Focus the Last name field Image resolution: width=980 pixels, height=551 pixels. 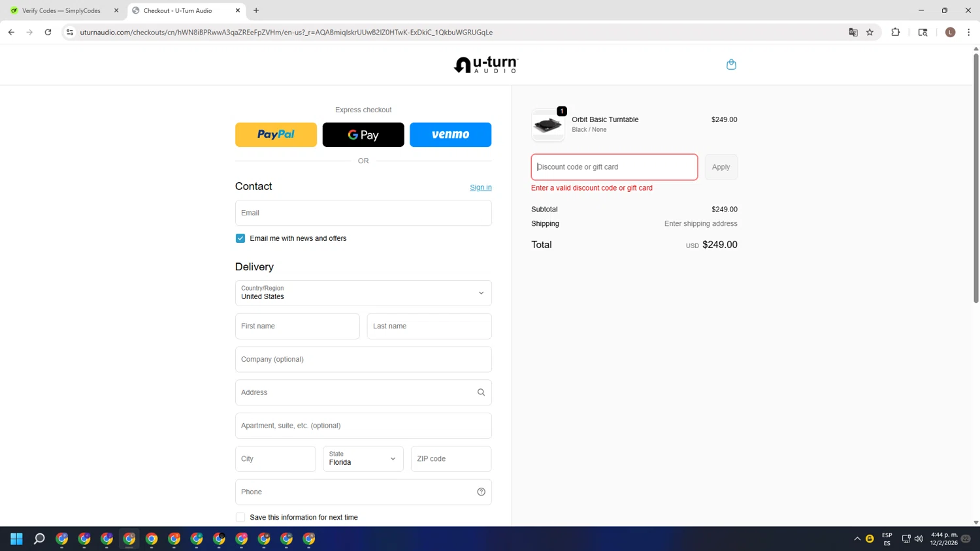[x=429, y=326]
